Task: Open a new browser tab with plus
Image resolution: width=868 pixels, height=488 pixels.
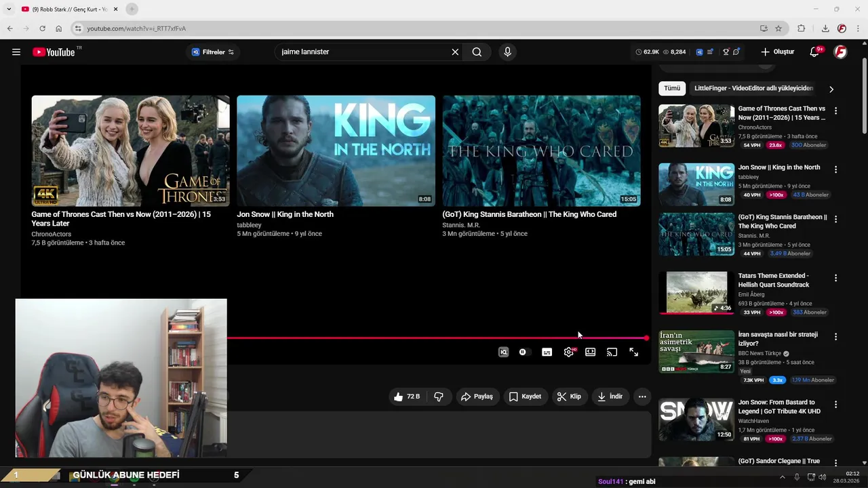Action: (132, 9)
